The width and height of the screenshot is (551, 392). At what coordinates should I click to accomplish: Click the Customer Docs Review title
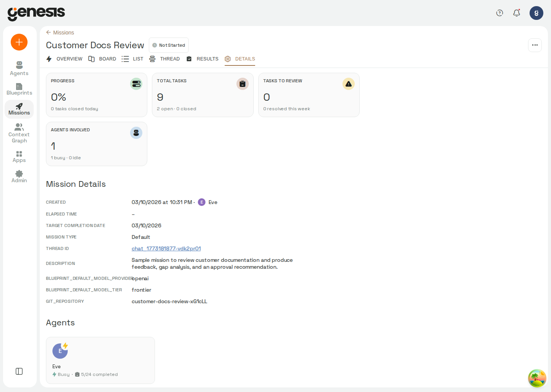[x=95, y=45]
